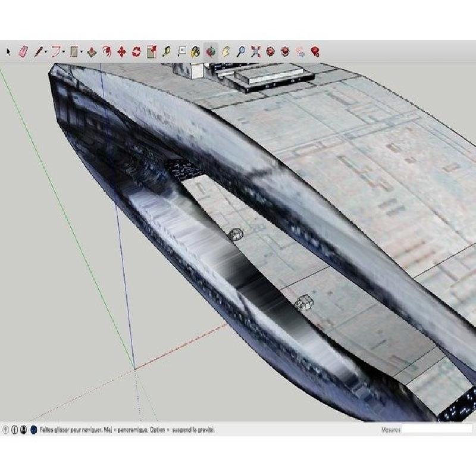Viewport: 476px width, 476px height.
Task: Open the blue help icon in status bar
Action: pyautogui.click(x=34, y=430)
